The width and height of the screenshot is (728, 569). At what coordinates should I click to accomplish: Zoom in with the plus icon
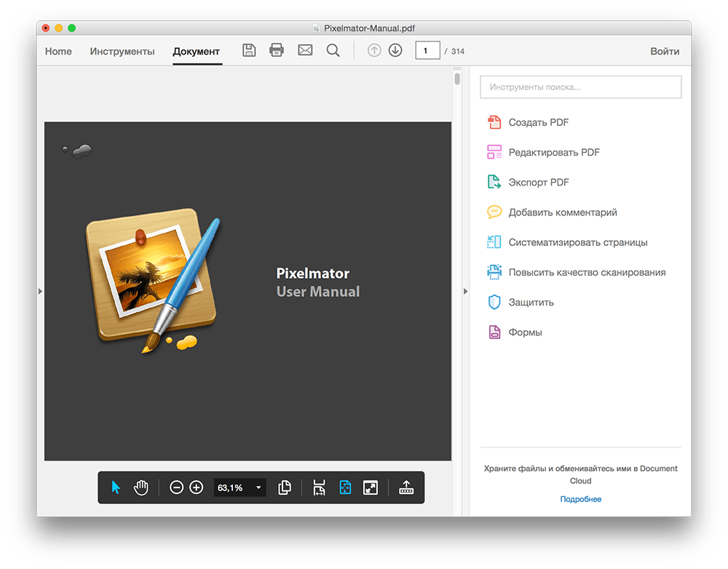coord(197,488)
